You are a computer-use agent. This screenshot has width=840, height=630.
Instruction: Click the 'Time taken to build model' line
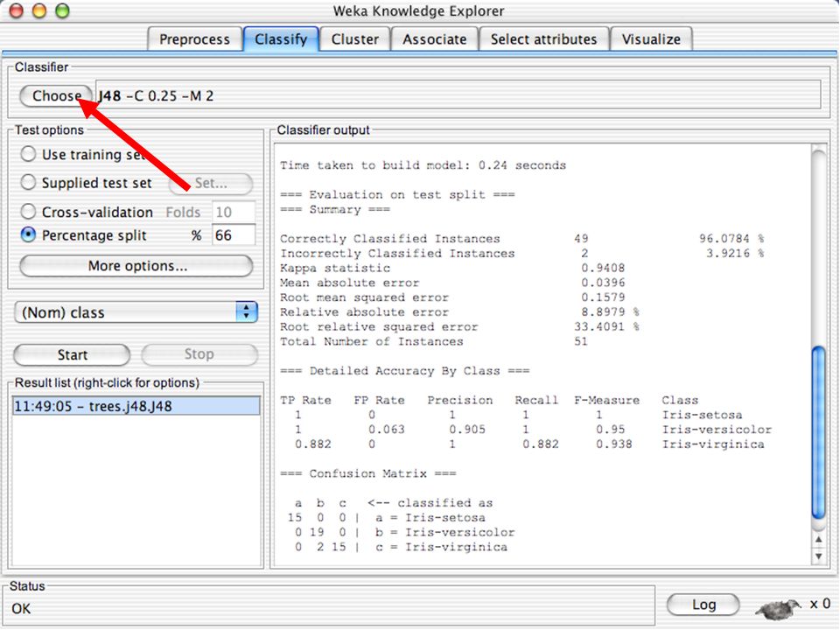pyautogui.click(x=423, y=165)
